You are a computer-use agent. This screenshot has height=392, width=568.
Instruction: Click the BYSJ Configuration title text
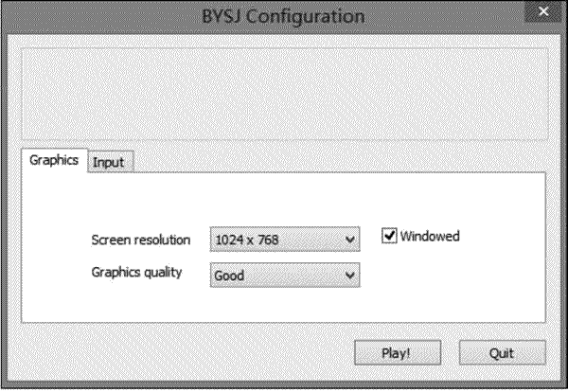click(284, 16)
